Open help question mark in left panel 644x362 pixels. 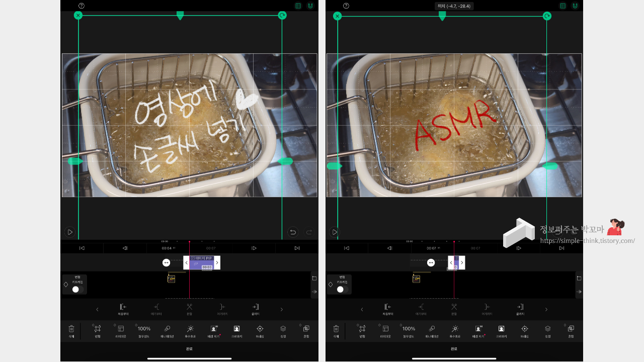(82, 6)
